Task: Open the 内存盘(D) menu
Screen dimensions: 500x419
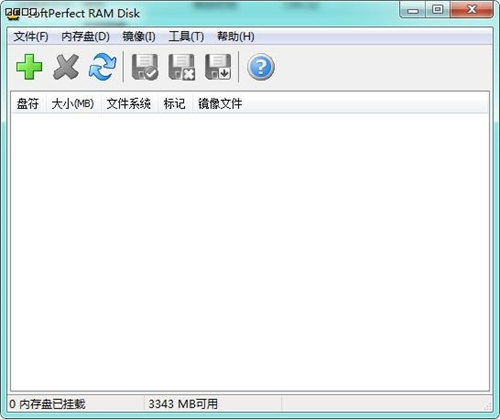Action: pyautogui.click(x=85, y=36)
